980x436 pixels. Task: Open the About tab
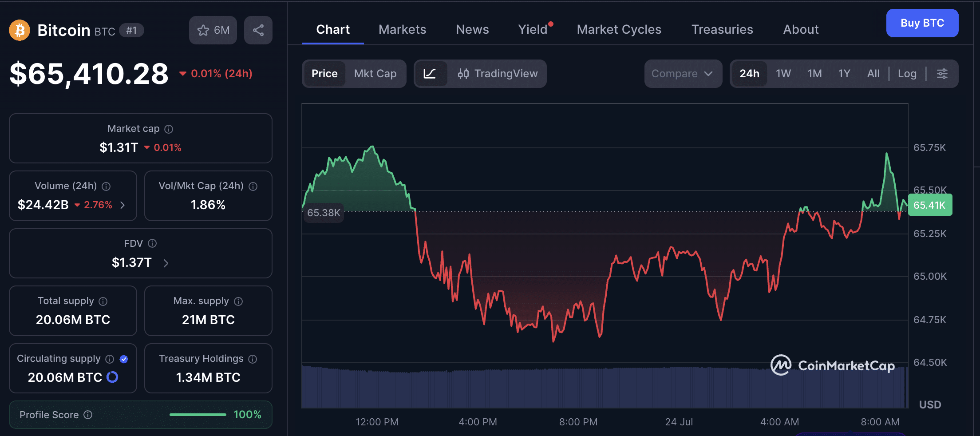click(x=801, y=30)
